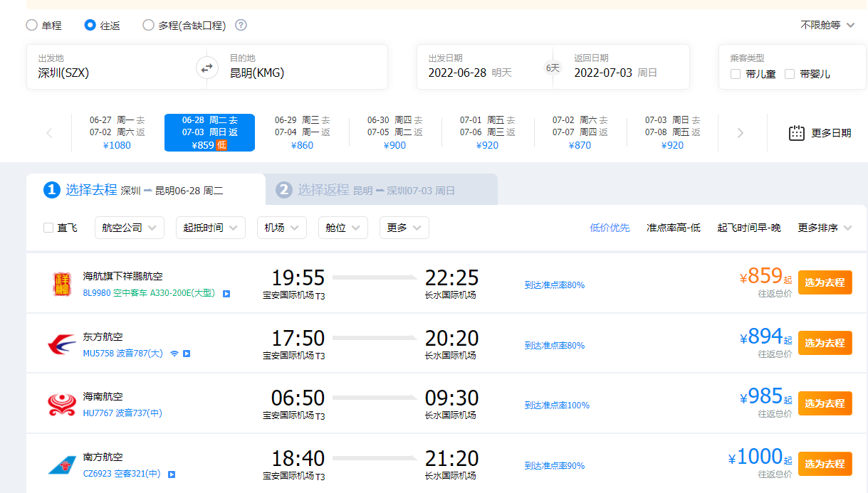Screen dimensions: 868x493
Task: Select the 06-29 date option ¥860
Action: pos(302,133)
